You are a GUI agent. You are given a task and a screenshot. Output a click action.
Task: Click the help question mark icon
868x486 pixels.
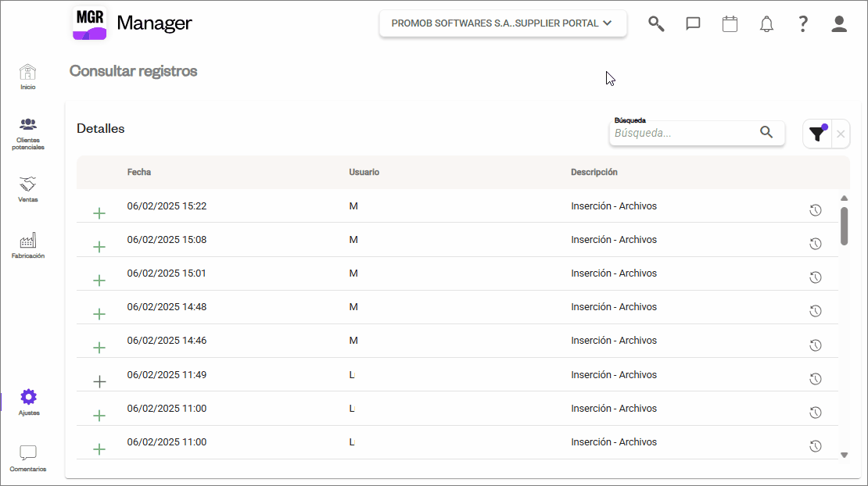pyautogui.click(x=802, y=23)
